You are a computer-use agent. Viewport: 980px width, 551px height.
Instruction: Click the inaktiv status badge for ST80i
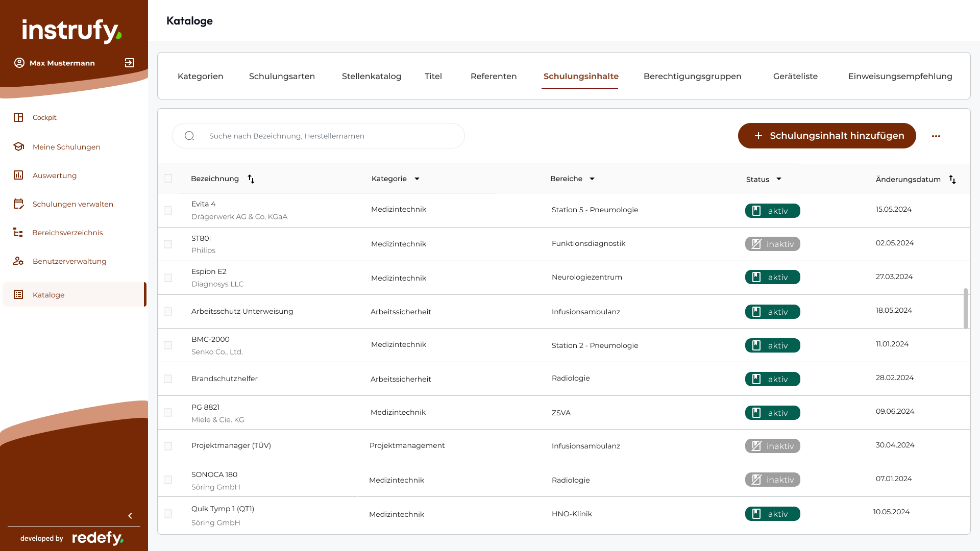point(772,244)
